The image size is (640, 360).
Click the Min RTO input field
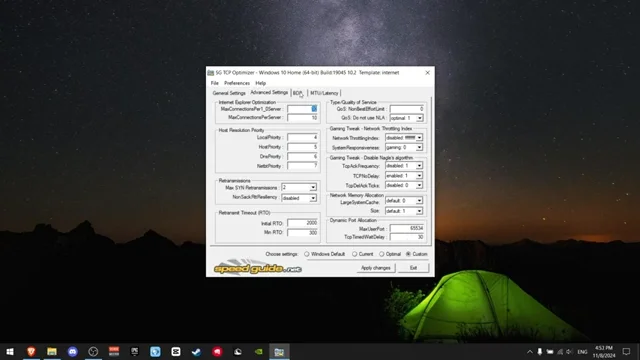302,233
